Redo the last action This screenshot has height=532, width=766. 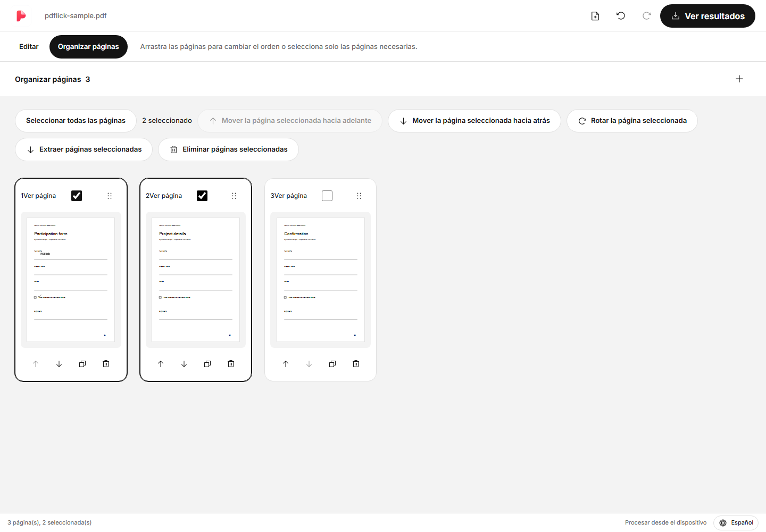tap(646, 16)
